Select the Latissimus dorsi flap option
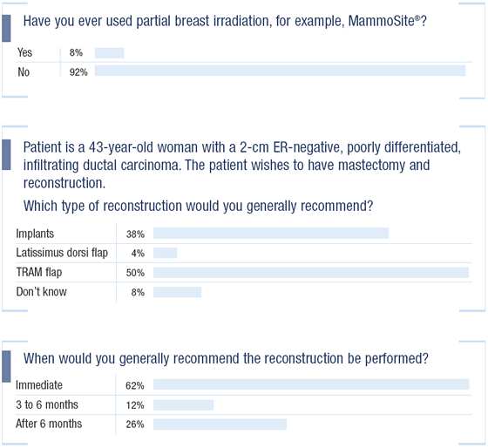This screenshot has width=488, height=448. click(62, 253)
